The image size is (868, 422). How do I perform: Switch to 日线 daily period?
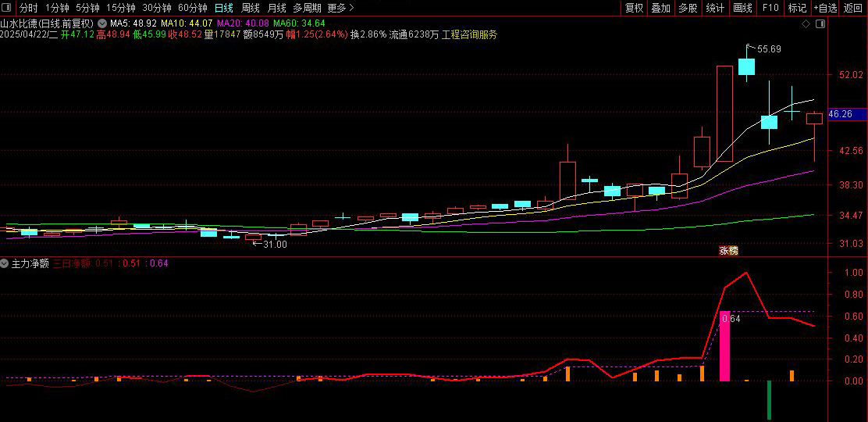(224, 8)
